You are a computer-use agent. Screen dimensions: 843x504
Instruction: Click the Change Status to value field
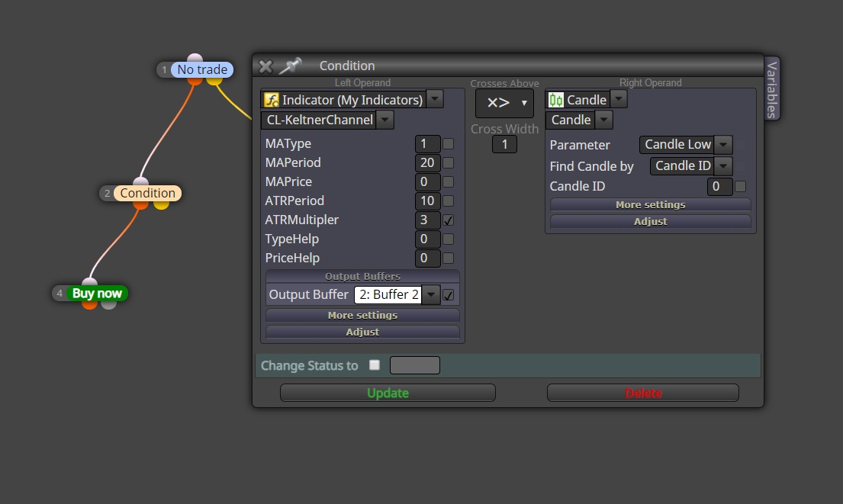coord(414,365)
